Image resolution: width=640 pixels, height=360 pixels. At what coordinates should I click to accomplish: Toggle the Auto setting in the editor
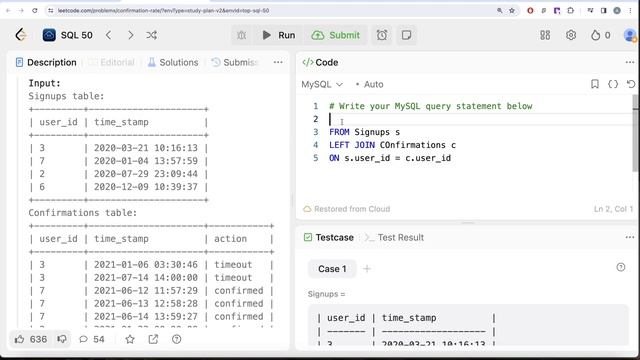pyautogui.click(x=369, y=84)
